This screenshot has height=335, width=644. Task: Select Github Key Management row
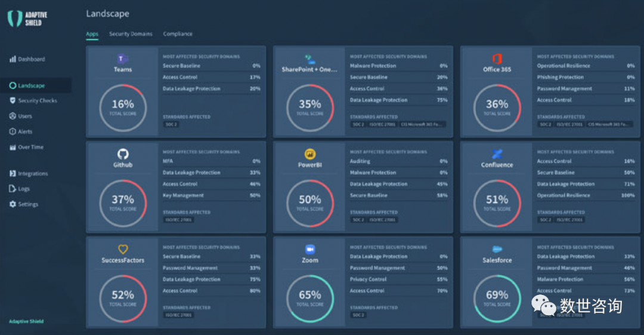[212, 195]
